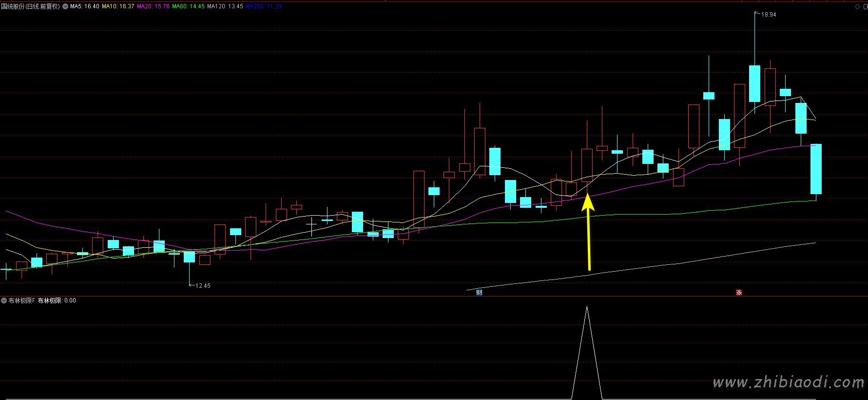Select the white MA5: 16.40 label

tap(84, 6)
